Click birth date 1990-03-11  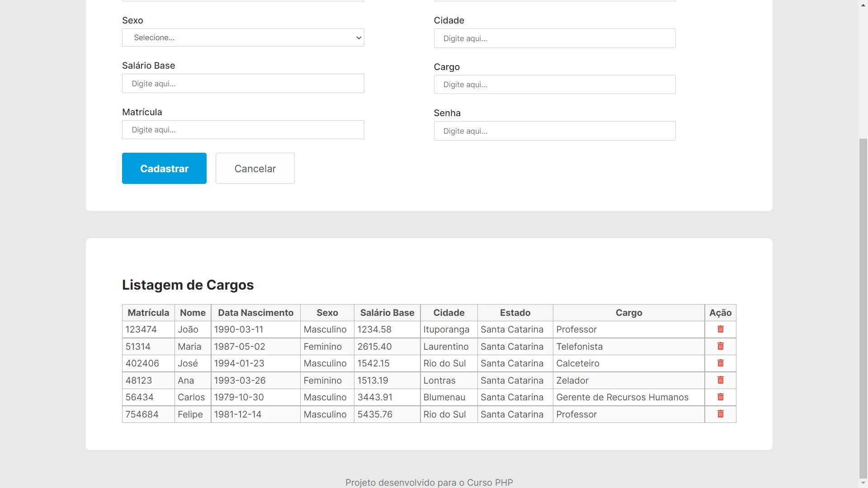(x=255, y=329)
